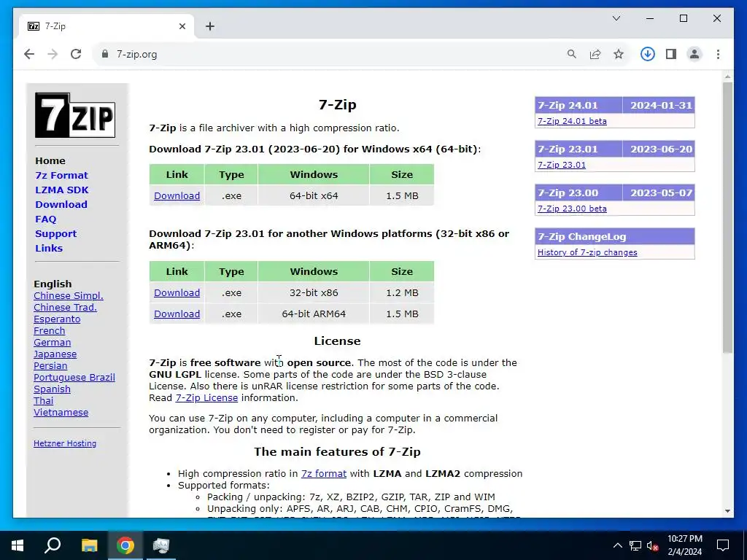Screen dimensions: 747x560
Task: Download the 64-bit ARM64 .exe
Action: (x=177, y=314)
